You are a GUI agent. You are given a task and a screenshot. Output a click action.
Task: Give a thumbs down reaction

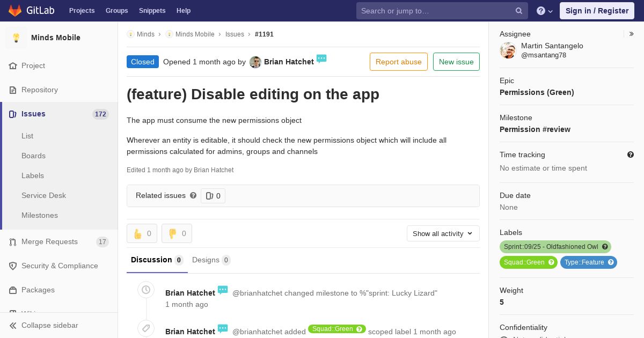click(177, 233)
